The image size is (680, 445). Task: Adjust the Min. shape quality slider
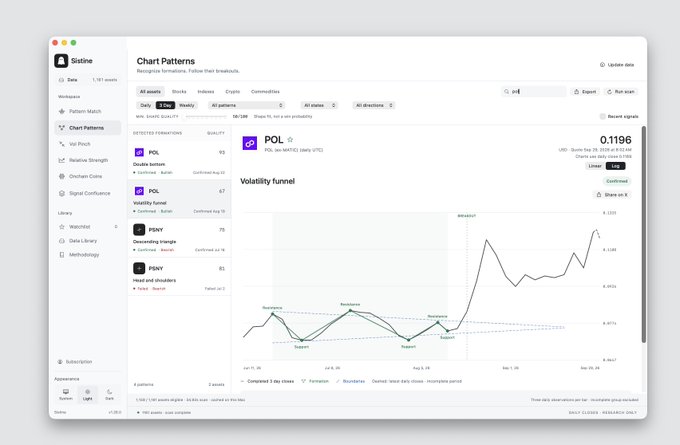click(206, 116)
